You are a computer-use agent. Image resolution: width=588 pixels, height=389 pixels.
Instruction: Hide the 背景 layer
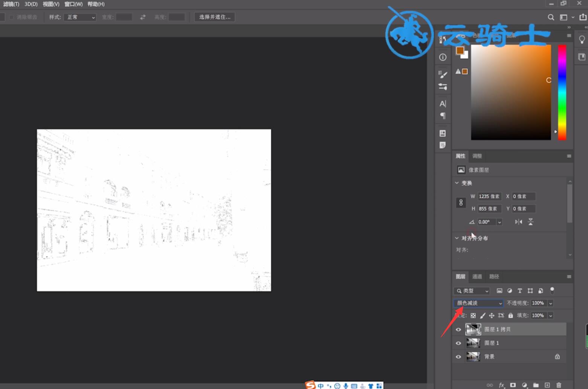point(458,357)
